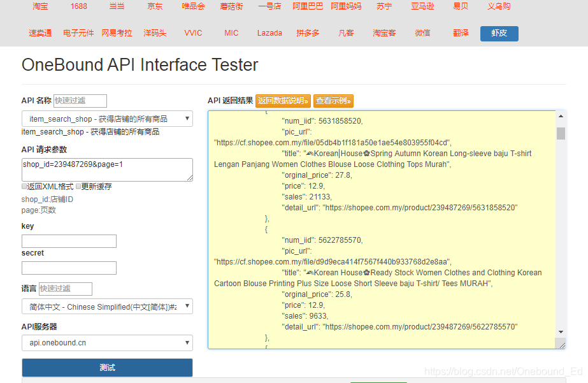Click the detail_url ending 5622785570
This screenshot has height=383, width=588.
pos(420,327)
